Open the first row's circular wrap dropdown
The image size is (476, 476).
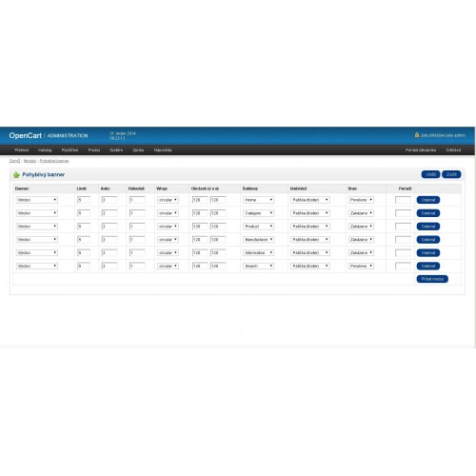point(168,200)
